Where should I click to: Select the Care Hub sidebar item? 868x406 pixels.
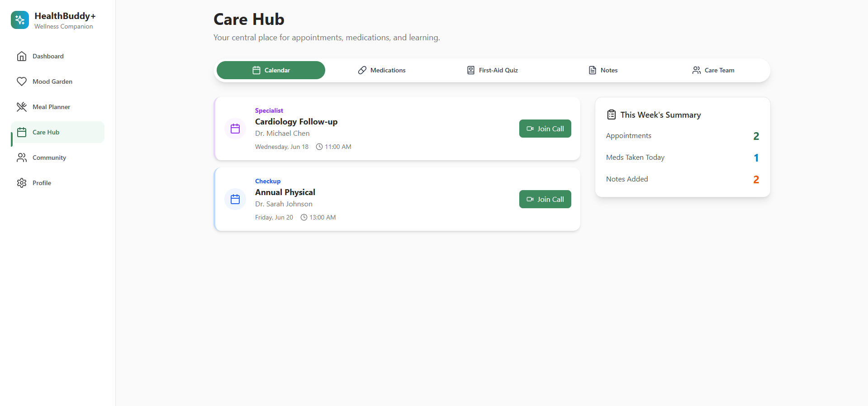(x=57, y=132)
